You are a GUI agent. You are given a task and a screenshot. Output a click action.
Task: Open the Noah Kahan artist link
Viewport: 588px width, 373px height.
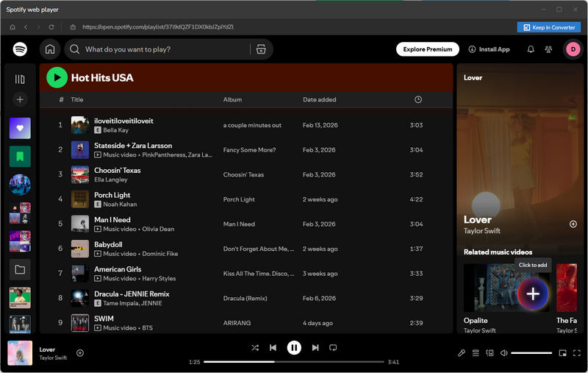[x=120, y=204]
